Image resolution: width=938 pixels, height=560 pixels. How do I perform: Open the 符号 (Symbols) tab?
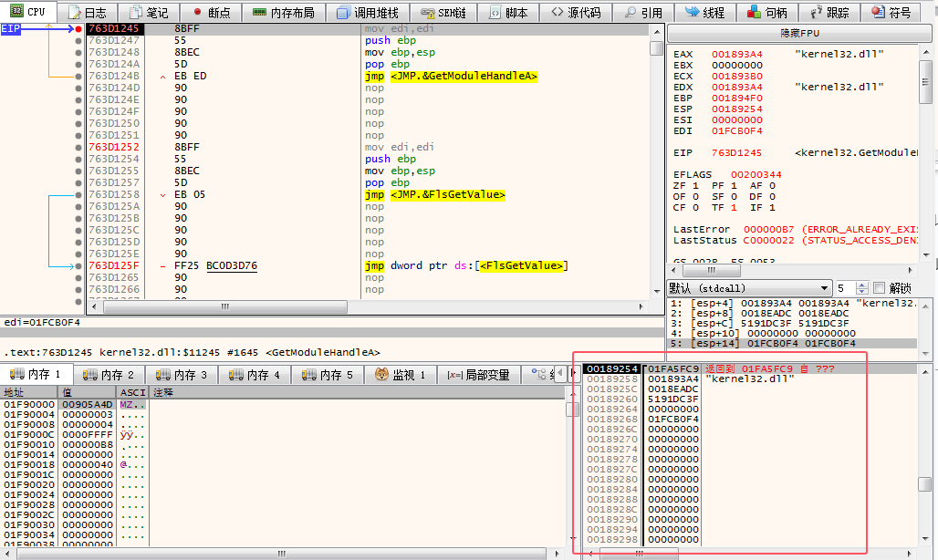[x=891, y=13]
